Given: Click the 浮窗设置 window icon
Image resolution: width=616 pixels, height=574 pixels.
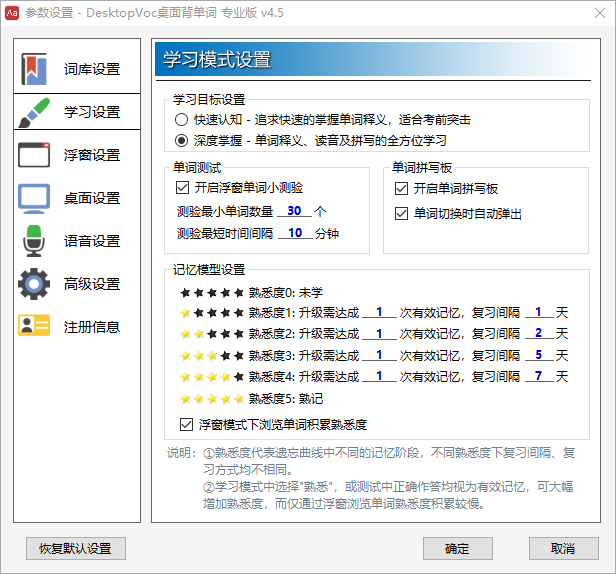Looking at the screenshot, I should tap(34, 155).
